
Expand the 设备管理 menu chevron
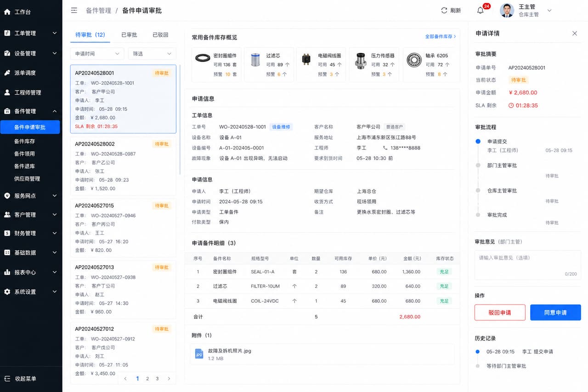tap(55, 53)
